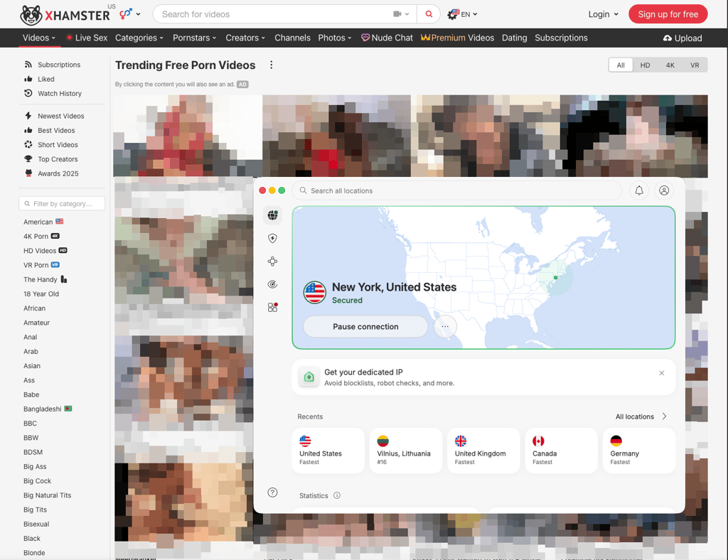Expand the Creators menu
728x560 pixels.
[245, 38]
